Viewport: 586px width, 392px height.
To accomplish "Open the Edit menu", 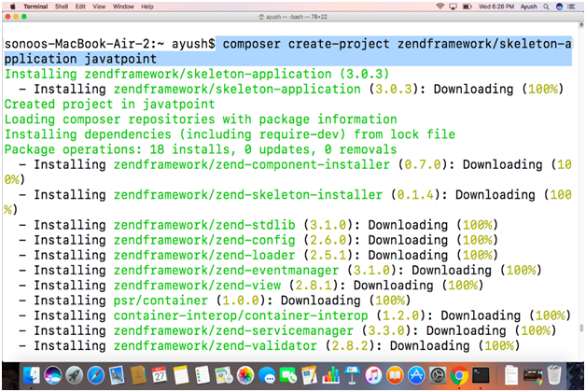I will (80, 7).
